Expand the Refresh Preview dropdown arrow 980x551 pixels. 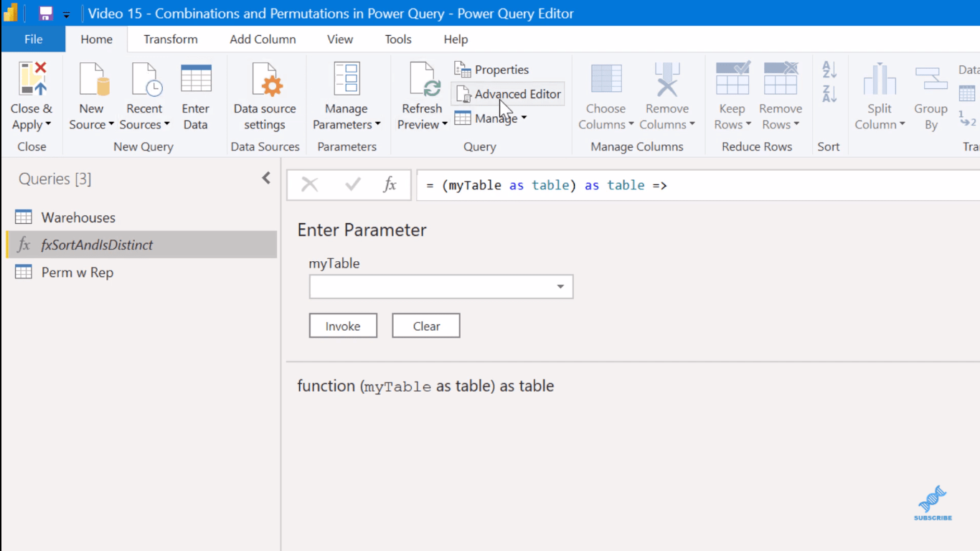pos(444,125)
